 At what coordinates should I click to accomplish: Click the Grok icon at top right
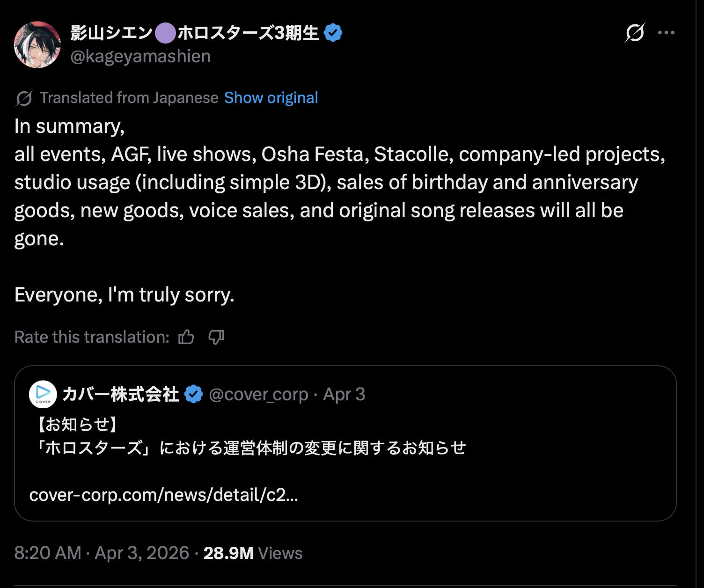tap(635, 33)
